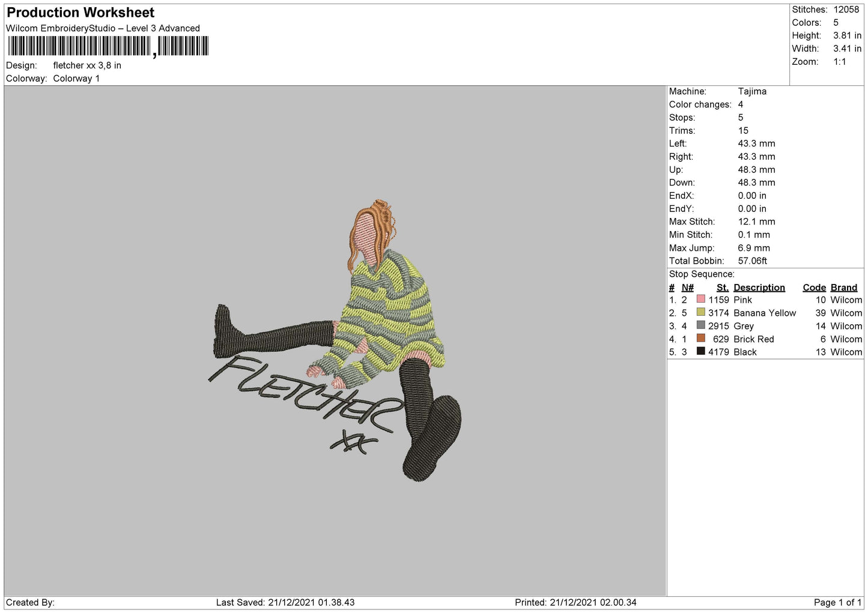Click the Up value '48.3 mm'

(x=756, y=169)
